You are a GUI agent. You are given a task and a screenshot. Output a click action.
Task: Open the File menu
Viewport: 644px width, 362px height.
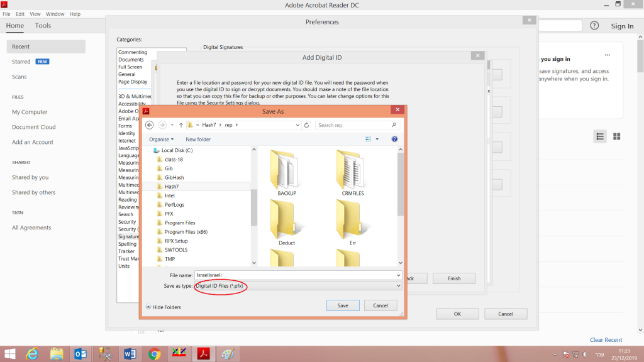6,14
